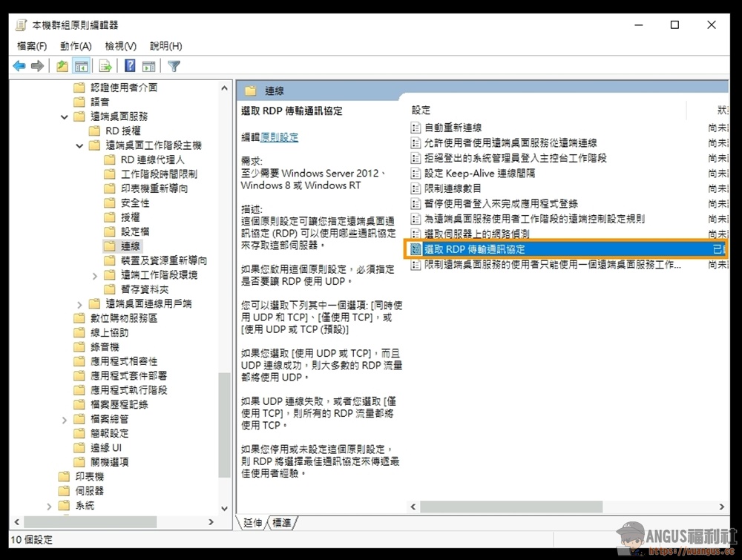Select 暫停使用者登入來完成應用程式登錄 policy
Viewport: 742px width, 560px height.
click(501, 204)
